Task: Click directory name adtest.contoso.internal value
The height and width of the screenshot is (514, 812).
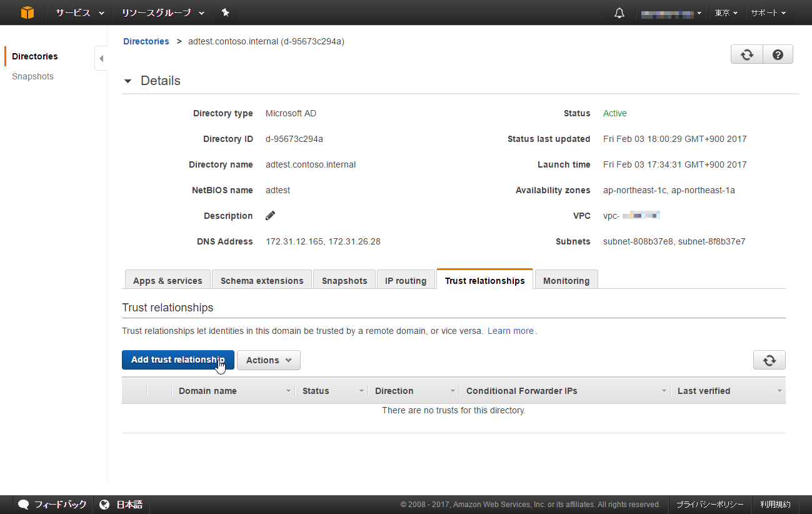Action: pyautogui.click(x=311, y=164)
